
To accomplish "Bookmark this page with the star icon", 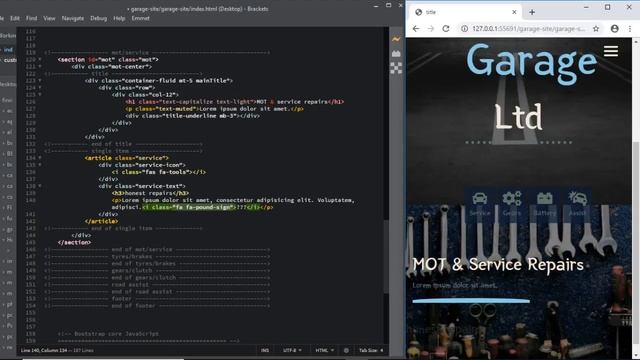I will click(596, 29).
